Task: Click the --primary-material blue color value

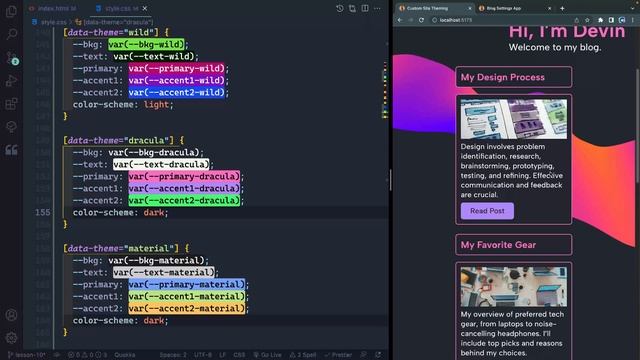Action: (x=187, y=284)
